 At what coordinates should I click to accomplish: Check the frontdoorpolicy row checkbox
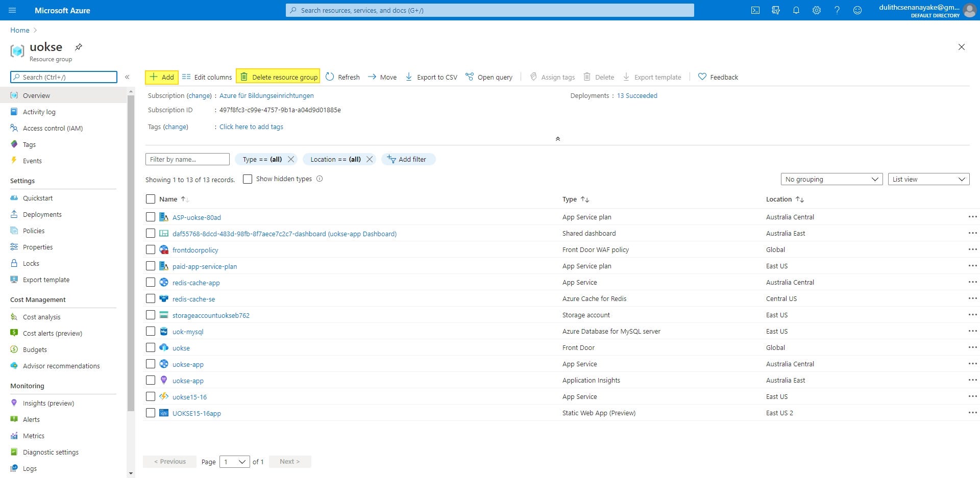tap(151, 249)
